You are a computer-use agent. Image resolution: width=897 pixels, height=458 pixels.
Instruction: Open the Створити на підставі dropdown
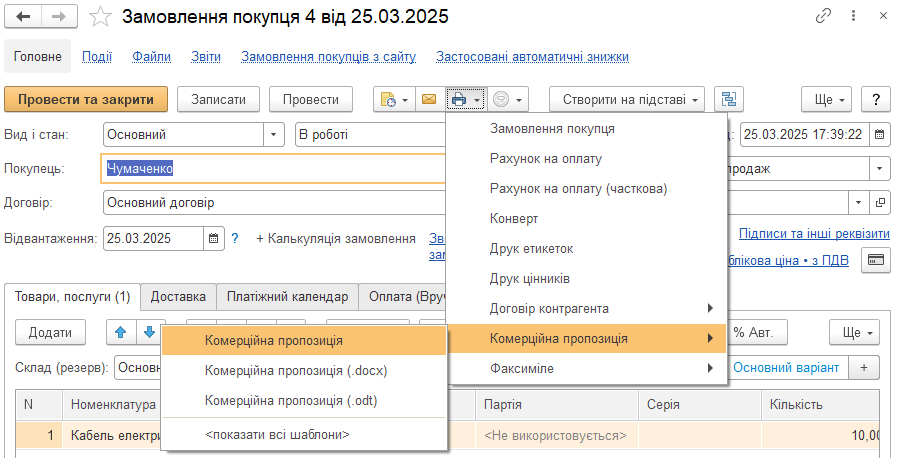tap(627, 99)
